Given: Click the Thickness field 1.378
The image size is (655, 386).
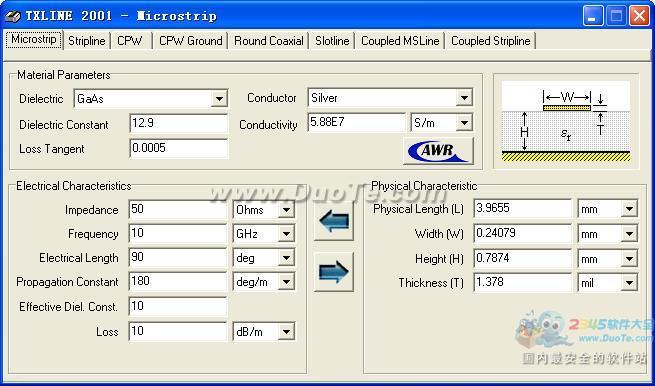Looking at the screenshot, I should tap(523, 283).
